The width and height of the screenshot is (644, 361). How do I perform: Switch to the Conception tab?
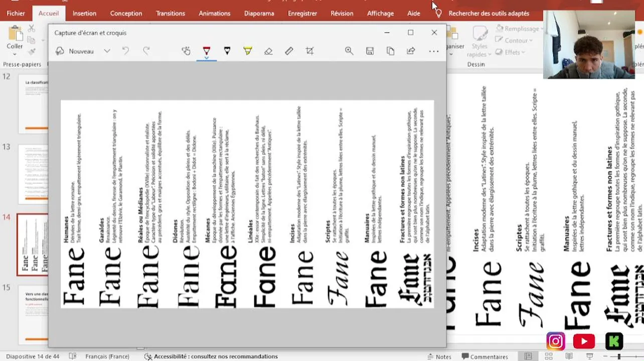pyautogui.click(x=126, y=14)
